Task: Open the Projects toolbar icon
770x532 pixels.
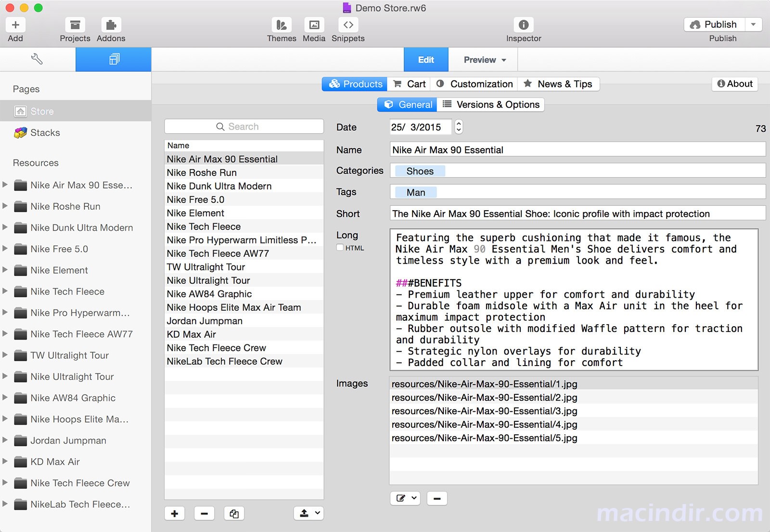Action: (x=75, y=25)
